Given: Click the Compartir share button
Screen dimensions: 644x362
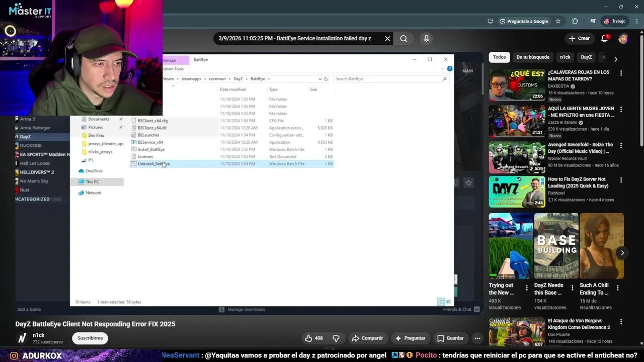Looking at the screenshot, I should point(367,338).
